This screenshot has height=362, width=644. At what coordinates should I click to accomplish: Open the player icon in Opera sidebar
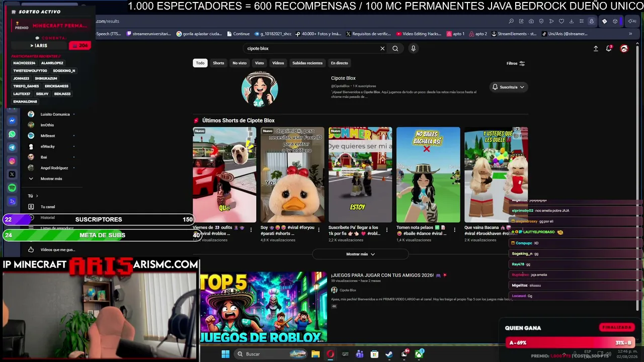point(12,201)
